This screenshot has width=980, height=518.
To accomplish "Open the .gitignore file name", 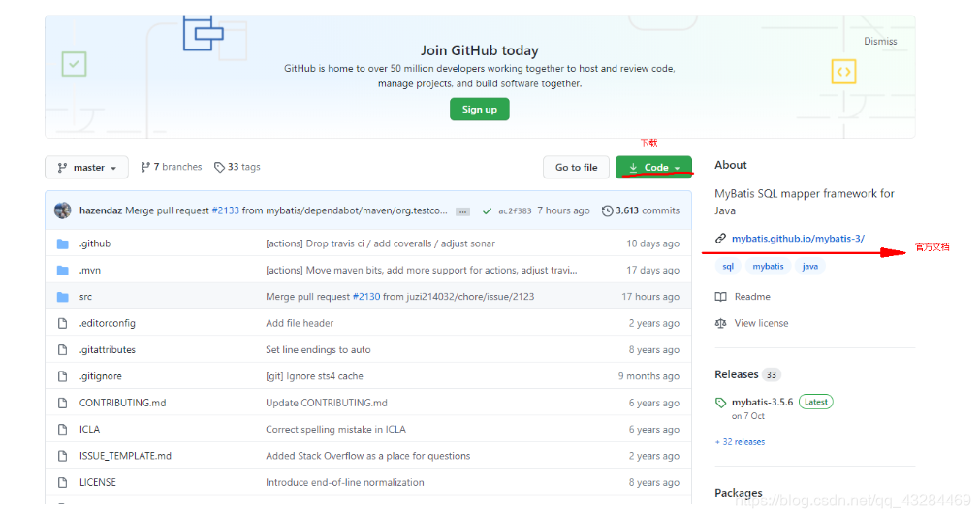I will pyautogui.click(x=101, y=376).
